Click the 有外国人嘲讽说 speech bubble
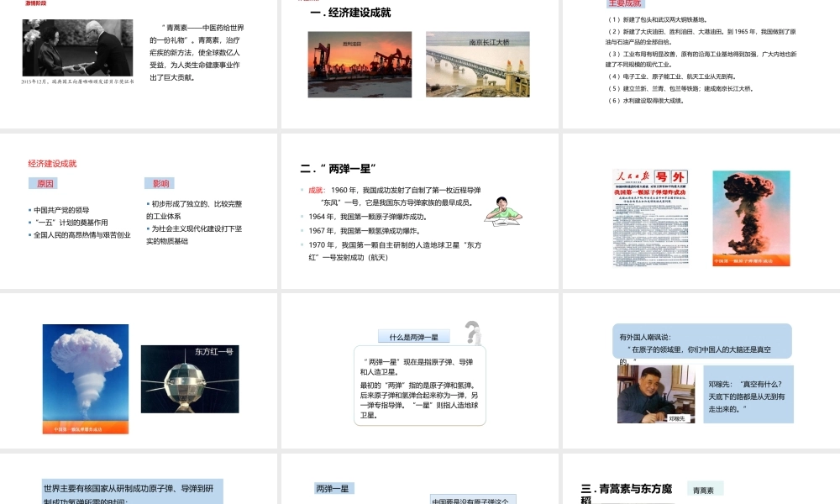 701,342
